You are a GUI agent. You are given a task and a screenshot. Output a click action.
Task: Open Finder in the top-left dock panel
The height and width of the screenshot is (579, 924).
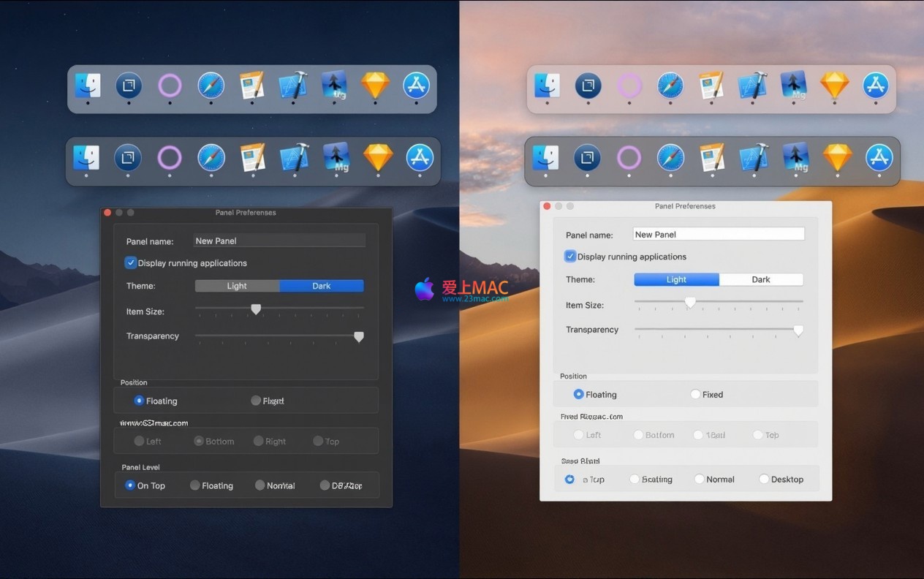pos(88,86)
